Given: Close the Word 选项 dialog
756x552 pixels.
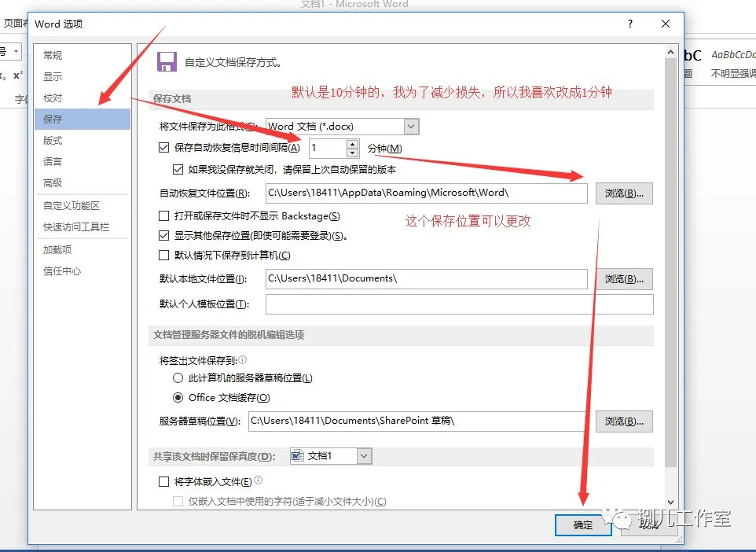Looking at the screenshot, I should click(x=666, y=24).
